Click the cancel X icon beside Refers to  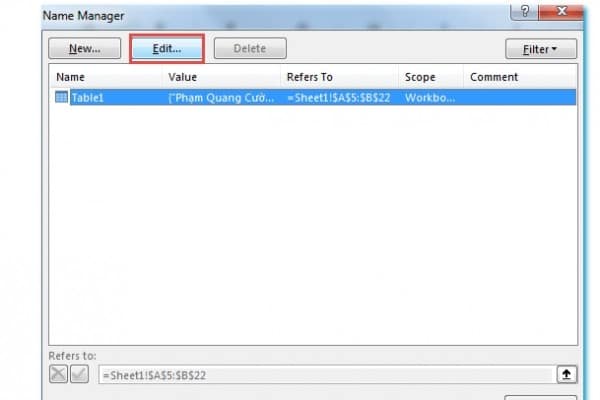point(59,374)
